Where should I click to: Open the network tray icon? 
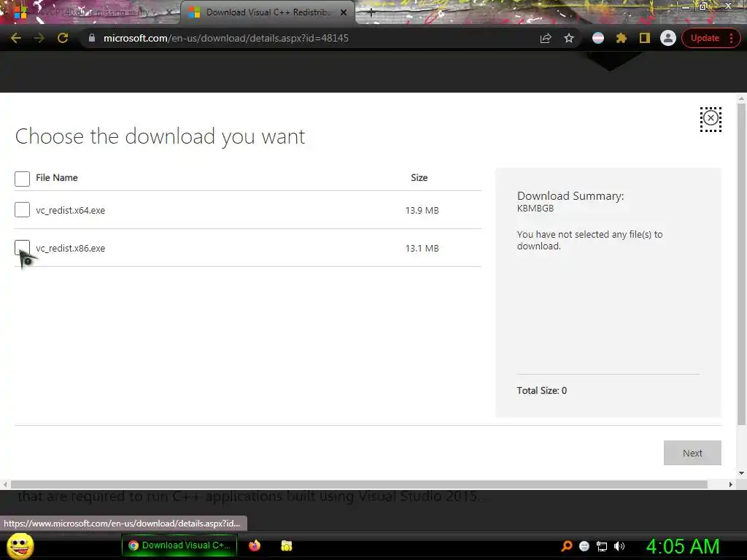[x=602, y=546]
